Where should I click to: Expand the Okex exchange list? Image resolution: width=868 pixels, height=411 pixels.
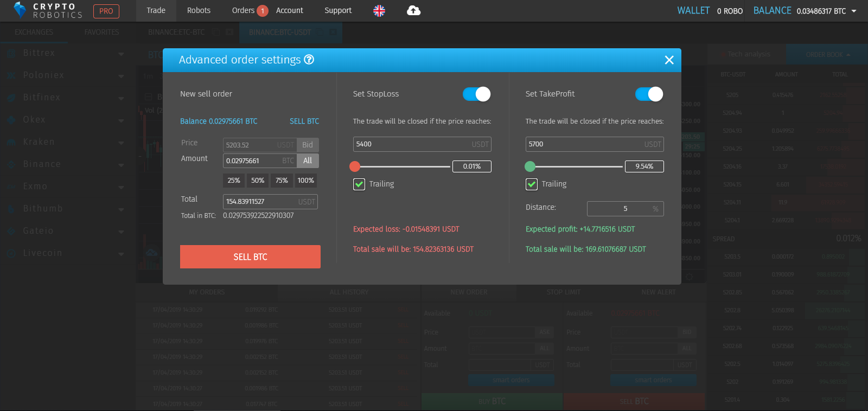[x=121, y=121]
